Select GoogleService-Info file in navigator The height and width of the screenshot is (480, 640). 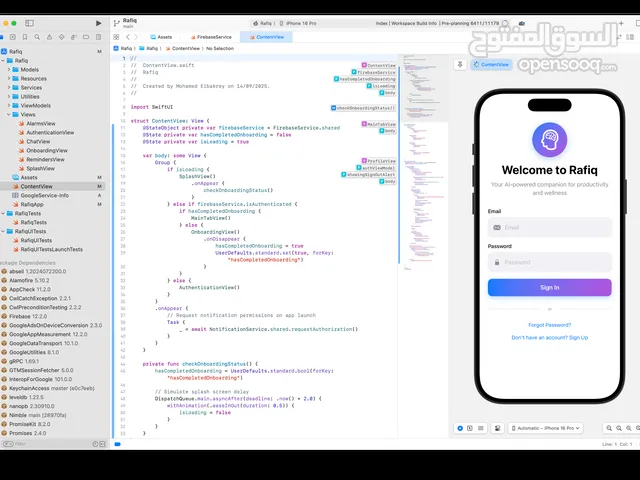[x=44, y=195]
